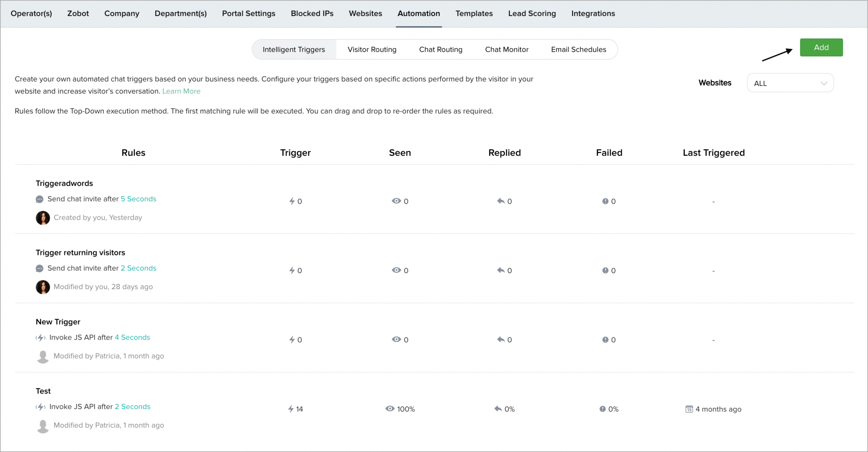Click the Blocked IPs menu item

click(x=312, y=13)
